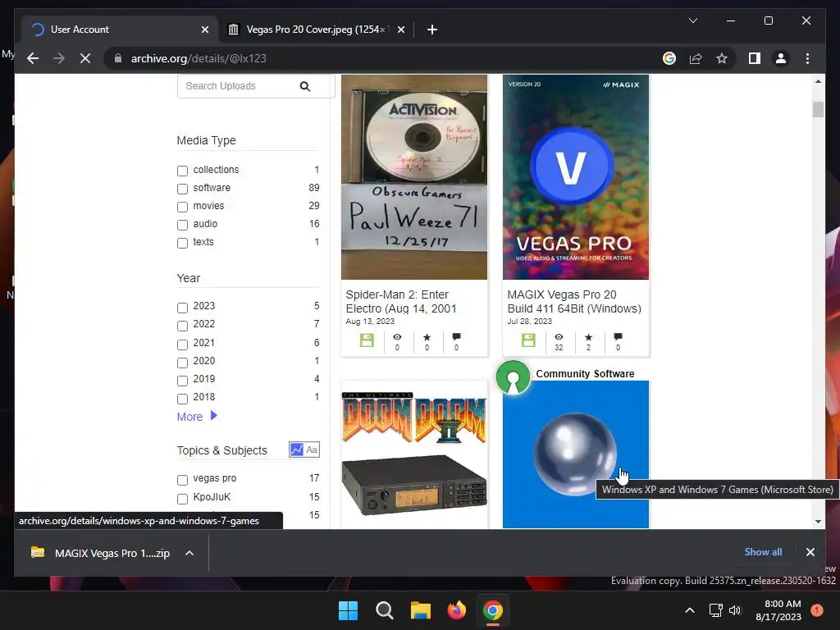This screenshot has height=630, width=840.
Task: Click the volume icon in system tray
Action: pyautogui.click(x=735, y=610)
